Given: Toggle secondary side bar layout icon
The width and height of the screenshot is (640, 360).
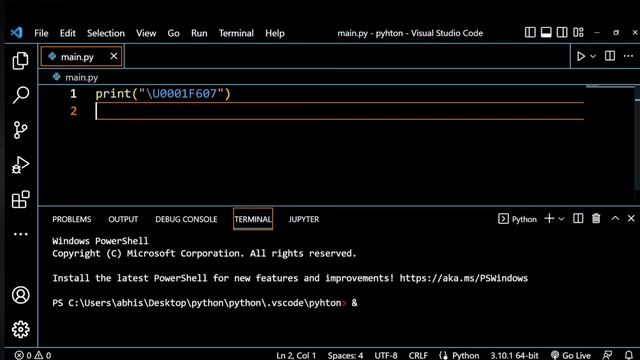Looking at the screenshot, I should [x=562, y=33].
